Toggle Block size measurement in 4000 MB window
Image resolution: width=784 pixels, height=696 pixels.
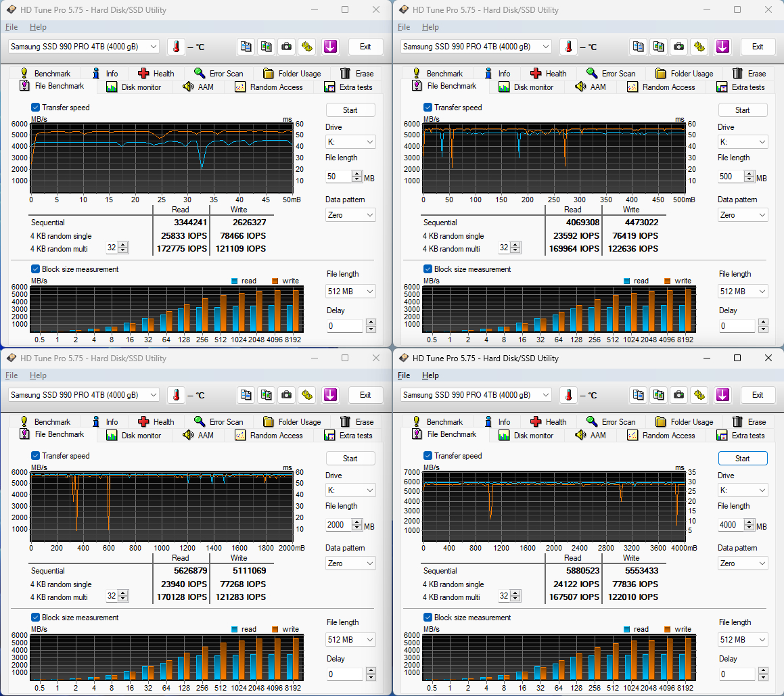click(428, 618)
